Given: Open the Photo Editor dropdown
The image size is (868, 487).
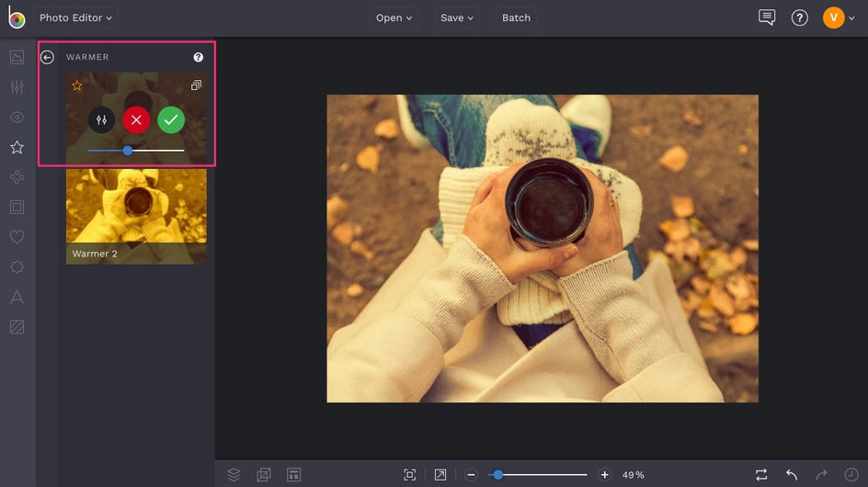Looking at the screenshot, I should [x=76, y=17].
